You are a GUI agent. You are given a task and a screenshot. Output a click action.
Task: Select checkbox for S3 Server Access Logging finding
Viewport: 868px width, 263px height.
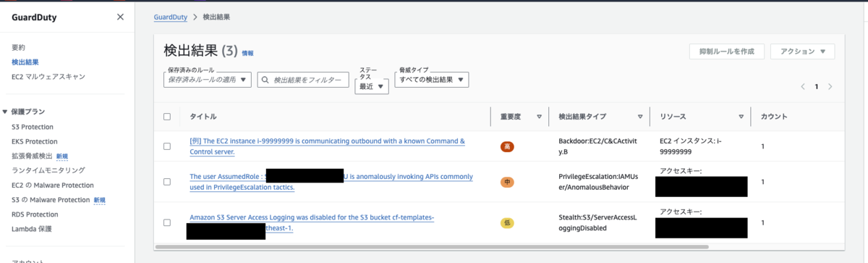click(167, 222)
